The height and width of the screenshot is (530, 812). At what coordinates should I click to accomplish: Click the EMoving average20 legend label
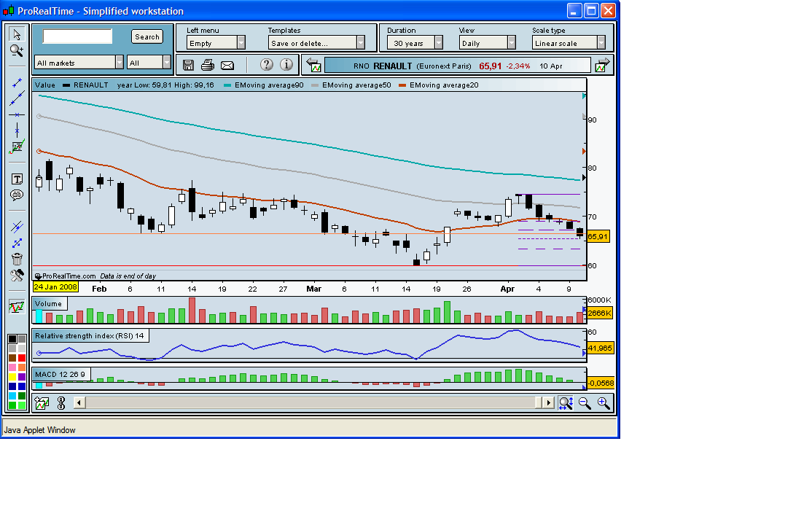[444, 85]
